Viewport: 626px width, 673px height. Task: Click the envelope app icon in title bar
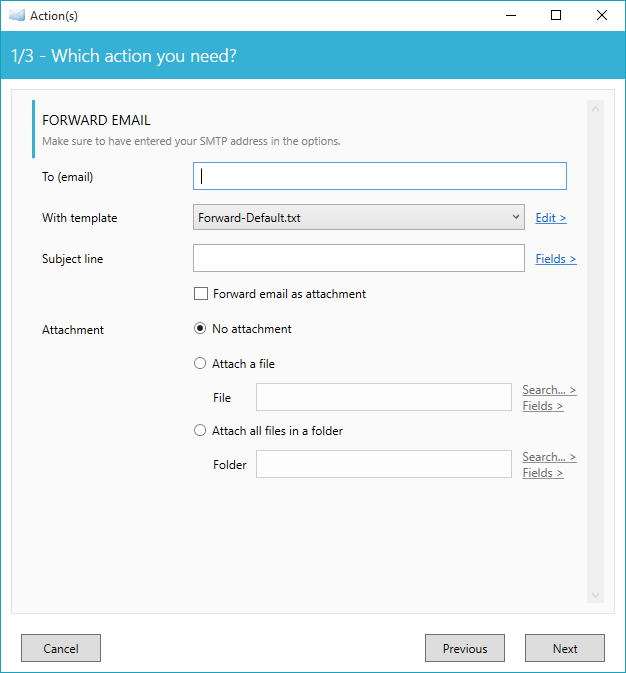tap(17, 15)
